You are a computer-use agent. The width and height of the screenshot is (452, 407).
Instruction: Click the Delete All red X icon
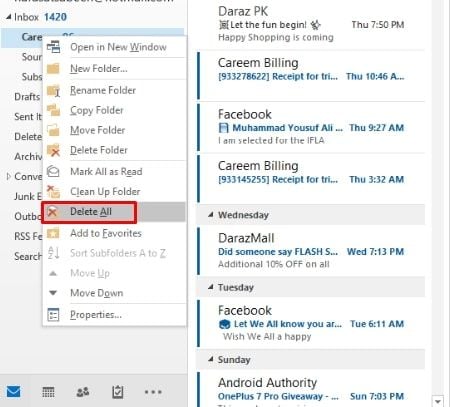pyautogui.click(x=53, y=212)
